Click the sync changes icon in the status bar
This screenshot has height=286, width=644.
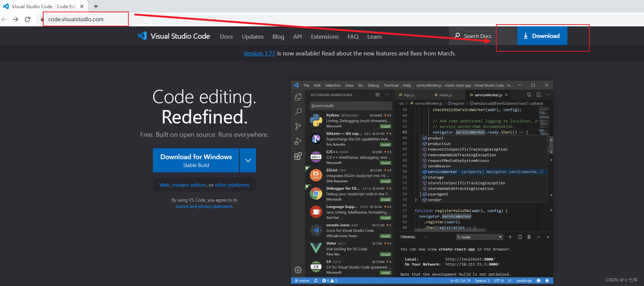[x=316, y=281]
